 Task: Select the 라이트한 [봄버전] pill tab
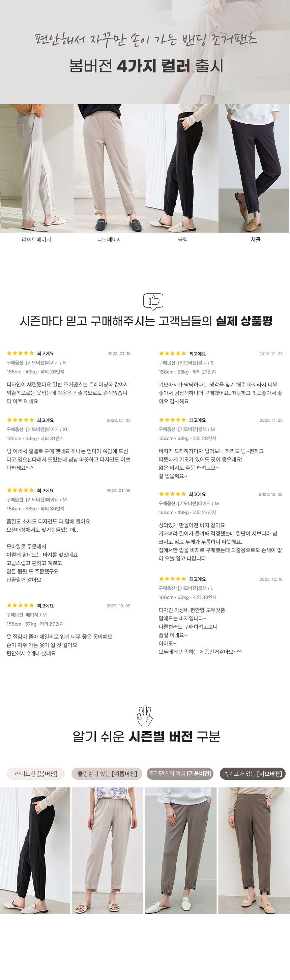(x=36, y=773)
